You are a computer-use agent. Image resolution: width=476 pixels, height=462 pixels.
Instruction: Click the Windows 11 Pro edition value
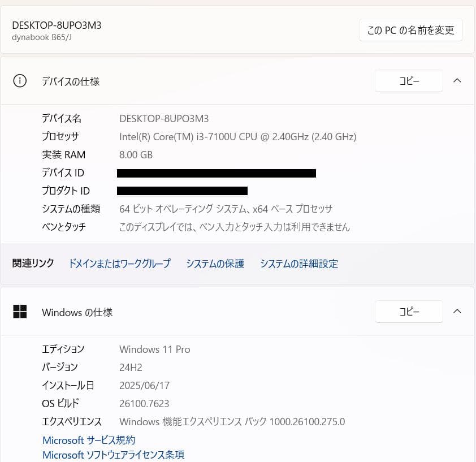[x=155, y=349]
